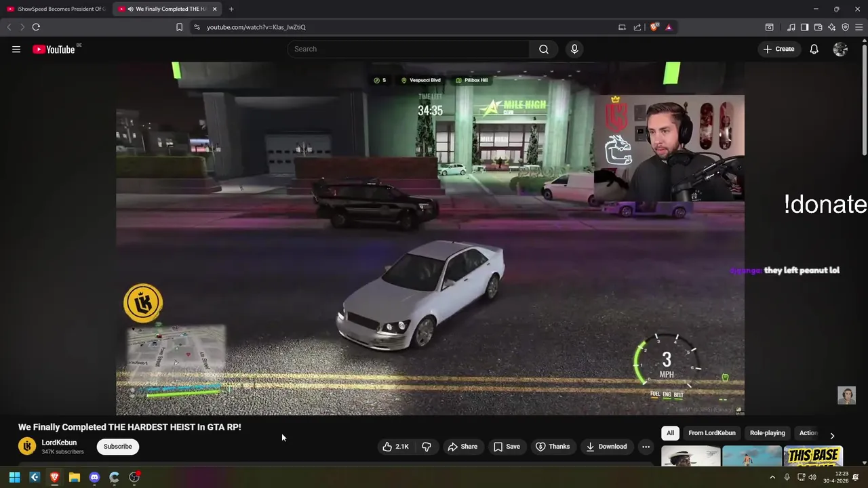This screenshot has height=488, width=868.
Task: Go to YouTube home via logo
Action: 54,49
